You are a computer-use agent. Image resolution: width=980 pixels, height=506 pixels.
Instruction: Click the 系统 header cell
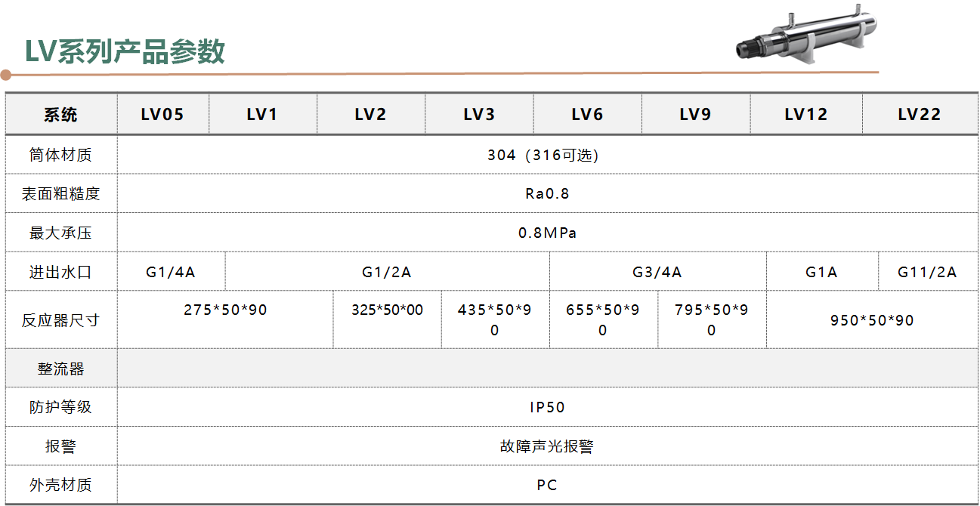click(x=60, y=115)
